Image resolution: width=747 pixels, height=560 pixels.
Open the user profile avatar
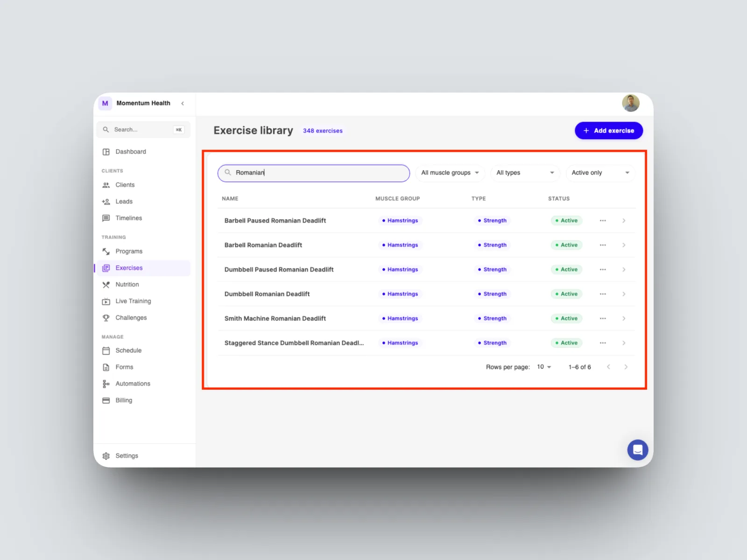tap(631, 103)
